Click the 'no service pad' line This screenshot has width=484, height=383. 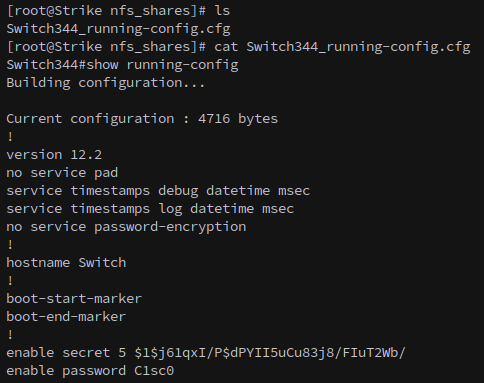coord(62,173)
